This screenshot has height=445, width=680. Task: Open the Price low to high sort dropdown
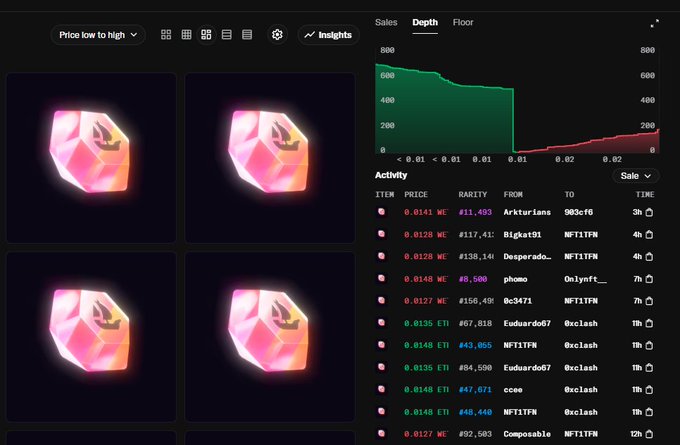click(98, 35)
